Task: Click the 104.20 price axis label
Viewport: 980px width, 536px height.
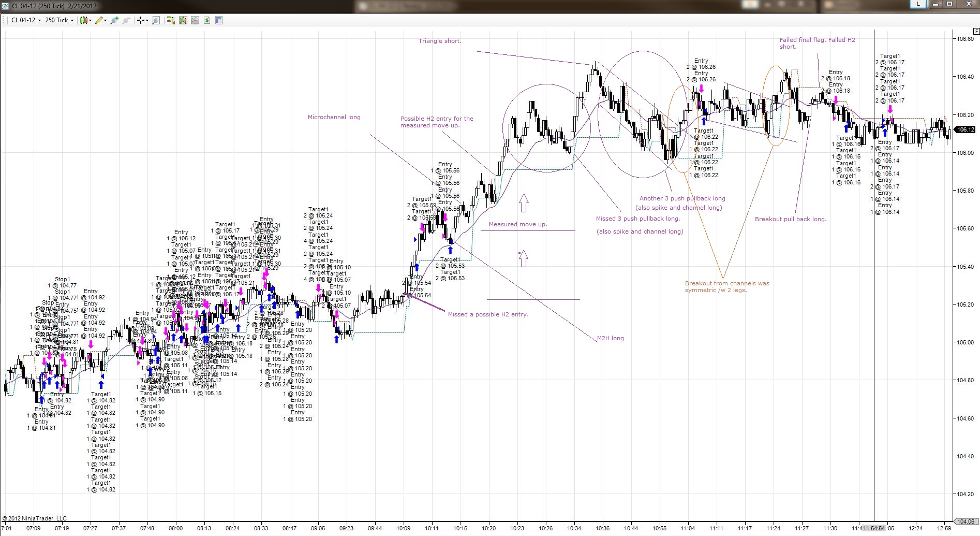Action: tap(966, 494)
